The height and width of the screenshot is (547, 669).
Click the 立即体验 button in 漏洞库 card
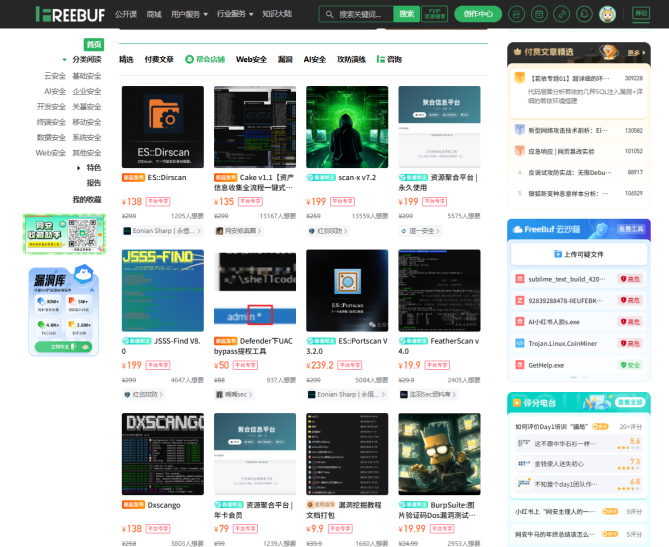pos(64,347)
